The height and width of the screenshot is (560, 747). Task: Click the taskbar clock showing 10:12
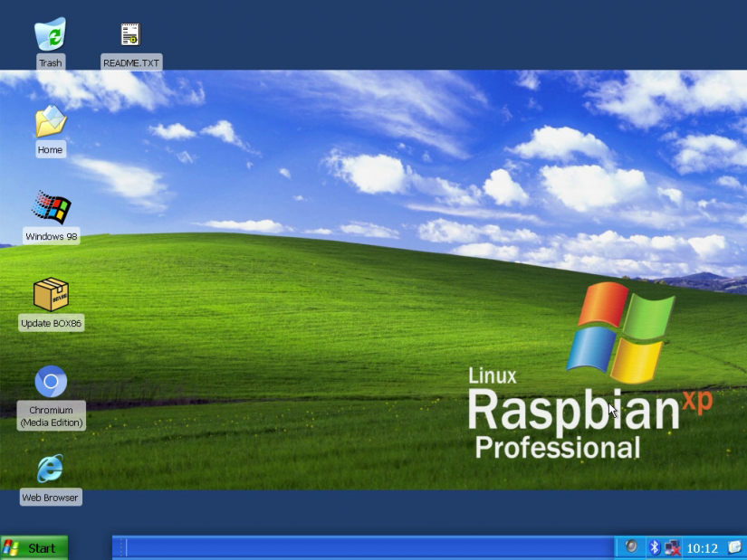(702, 547)
